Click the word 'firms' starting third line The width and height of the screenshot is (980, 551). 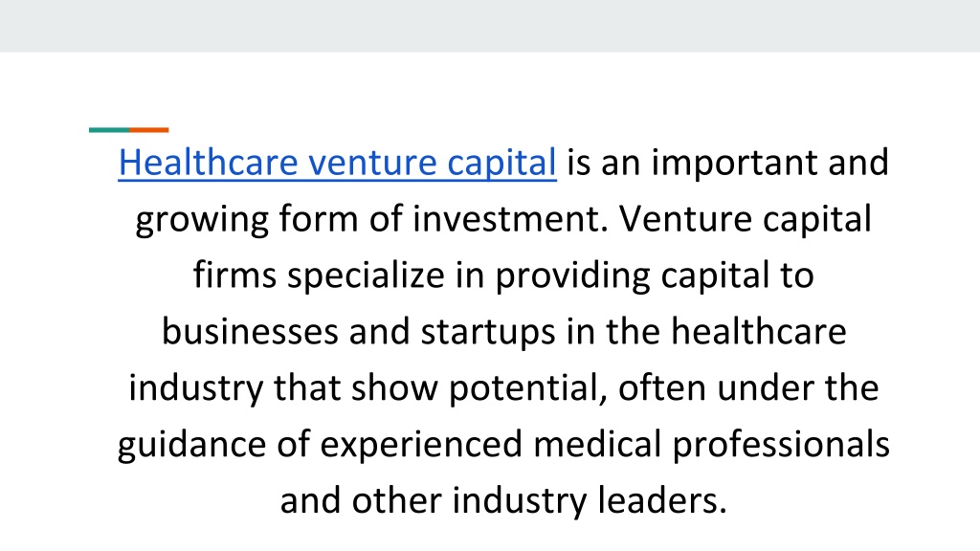click(235, 275)
